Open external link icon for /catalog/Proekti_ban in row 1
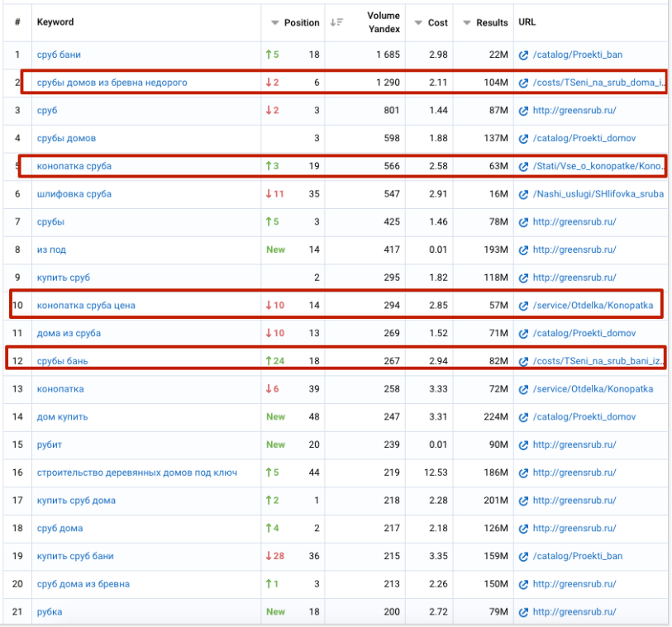The height and width of the screenshot is (627, 672). click(523, 55)
